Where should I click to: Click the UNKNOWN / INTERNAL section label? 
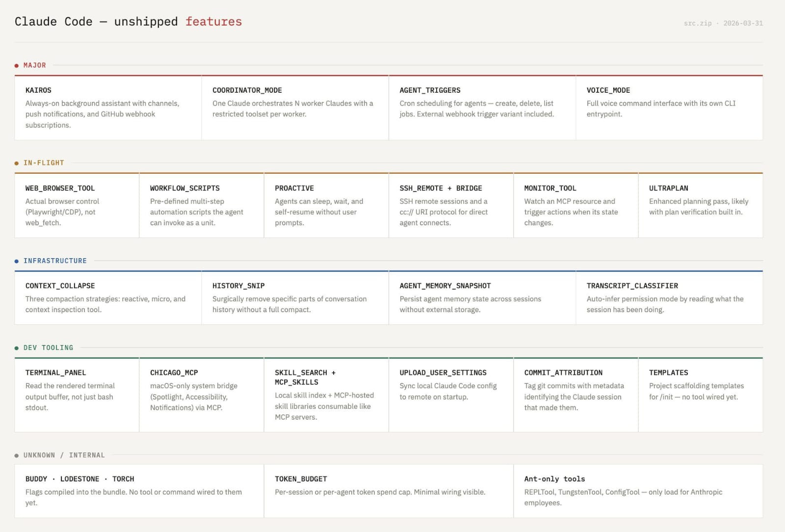tap(64, 455)
